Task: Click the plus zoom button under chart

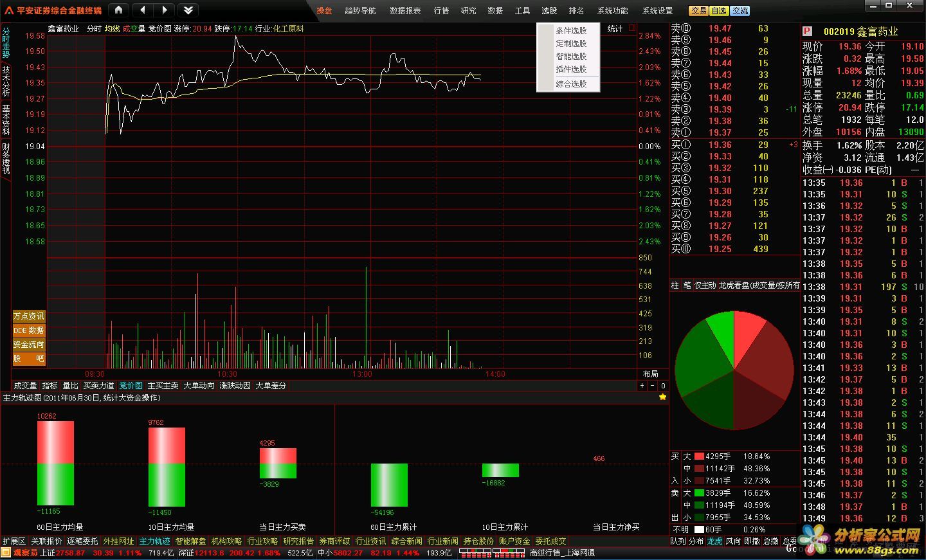Action: [x=642, y=385]
